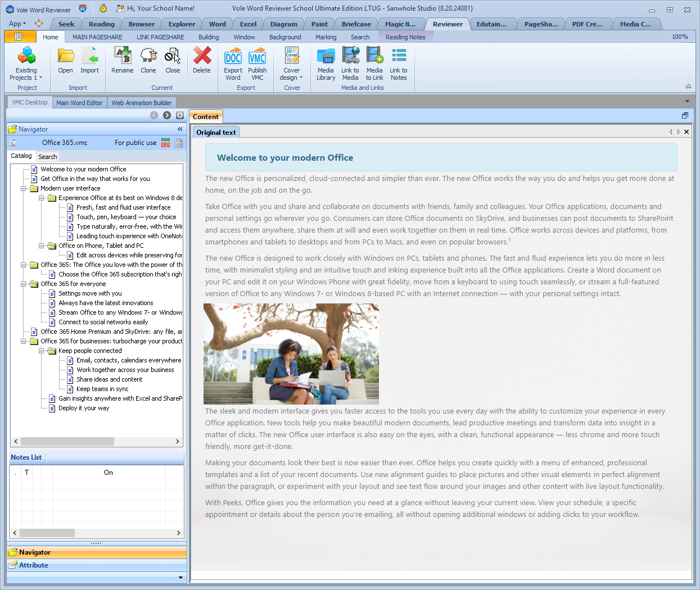
Task: Collapse the Office 365 for everyone node
Action: 24,284
